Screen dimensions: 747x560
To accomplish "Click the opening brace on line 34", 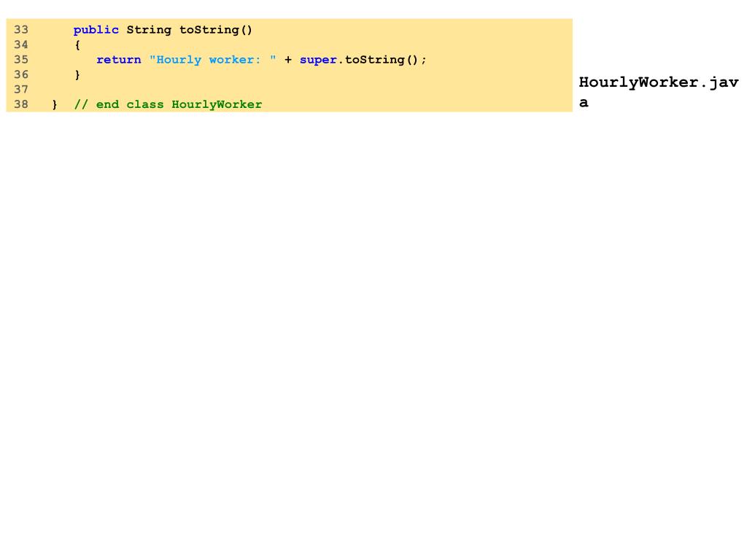I will coord(77,45).
